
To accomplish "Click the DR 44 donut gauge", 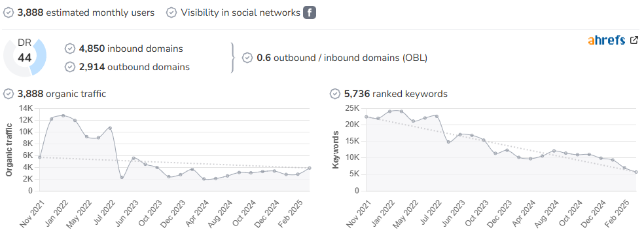I will pyautogui.click(x=25, y=58).
